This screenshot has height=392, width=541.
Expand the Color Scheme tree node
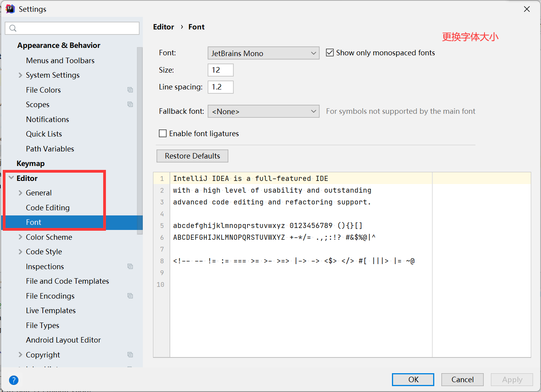tap(20, 237)
